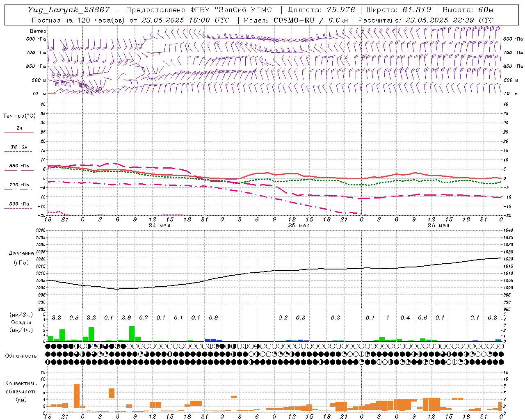
Task: Click the "Конвективн." convective cloud label
Action: 21,383
